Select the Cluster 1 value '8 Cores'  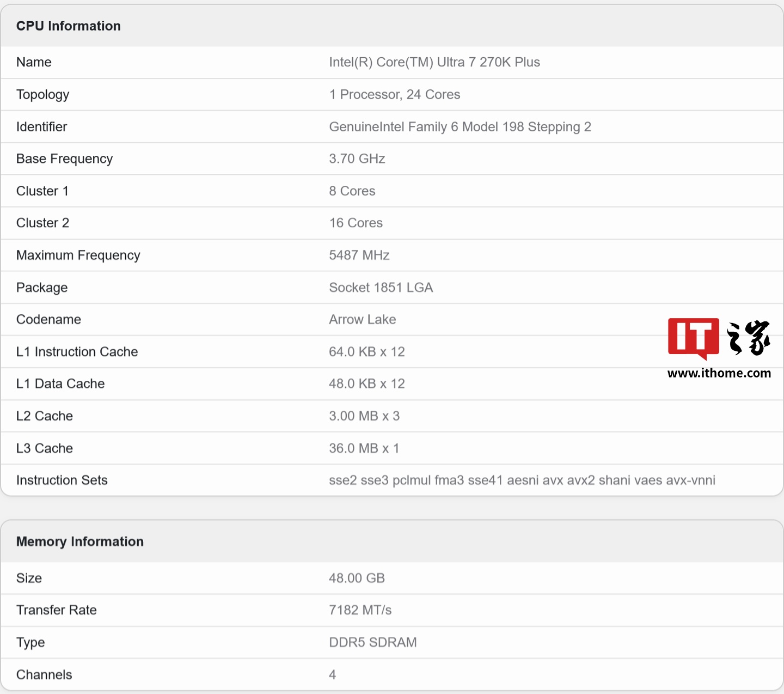(x=352, y=191)
